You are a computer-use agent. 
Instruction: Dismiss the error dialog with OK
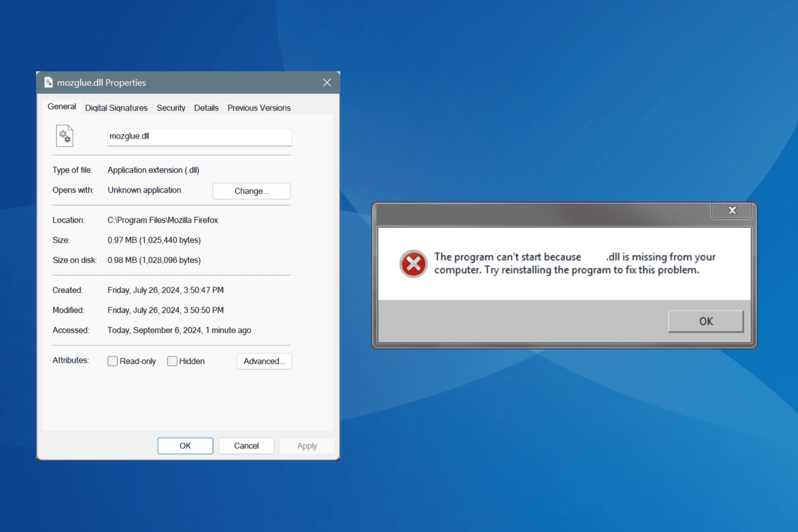pyautogui.click(x=706, y=322)
